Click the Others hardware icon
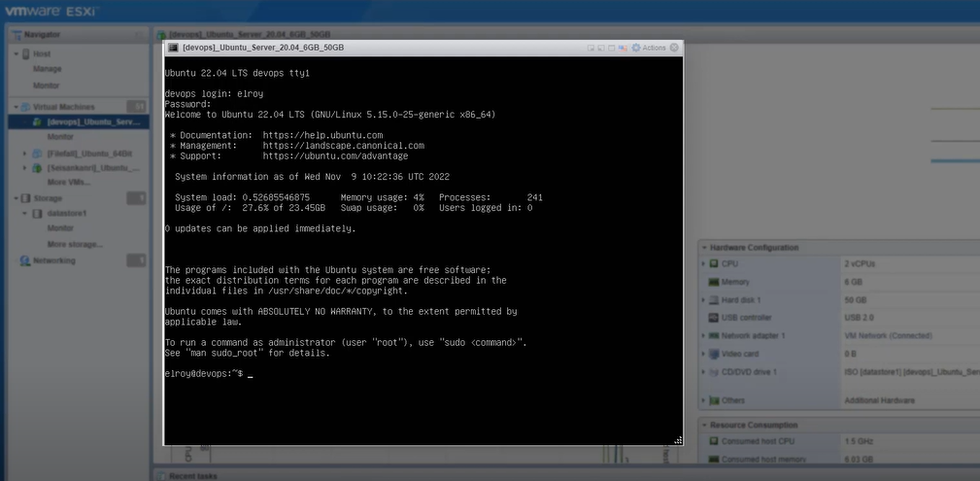This screenshot has width=980, height=481. pos(714,400)
